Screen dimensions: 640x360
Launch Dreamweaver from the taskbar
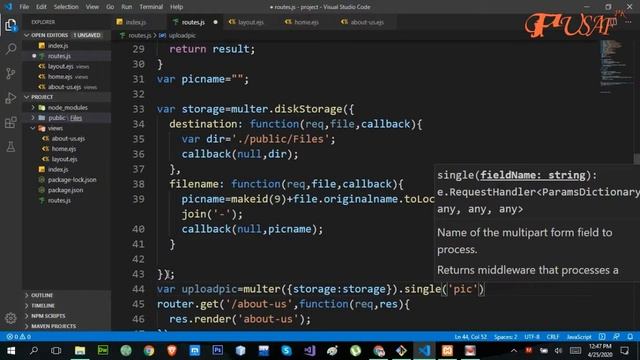[103, 351]
